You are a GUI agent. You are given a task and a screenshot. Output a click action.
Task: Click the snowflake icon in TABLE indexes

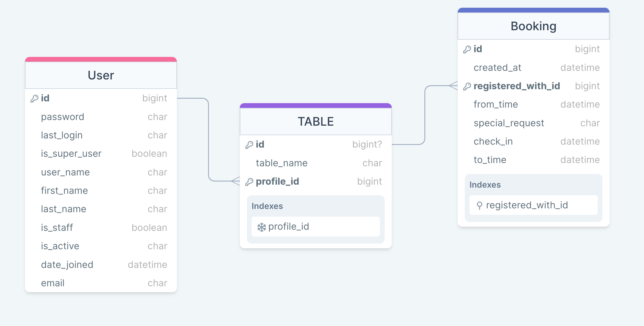(261, 226)
